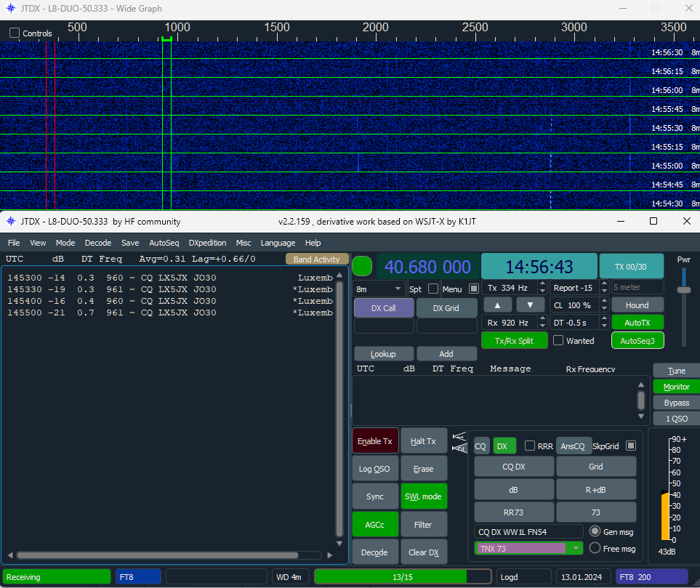Toggle the AutoTX button
Viewport: 700px width, 588px height.
637,323
